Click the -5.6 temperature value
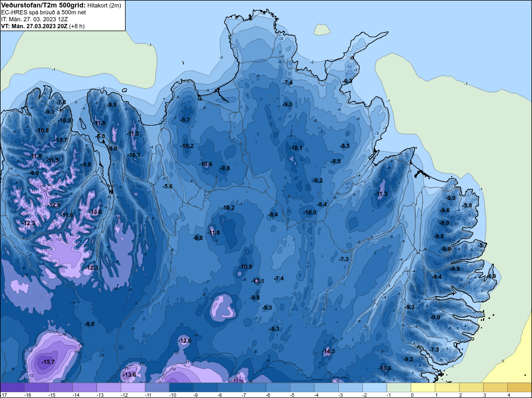The image size is (532, 398). click(168, 186)
